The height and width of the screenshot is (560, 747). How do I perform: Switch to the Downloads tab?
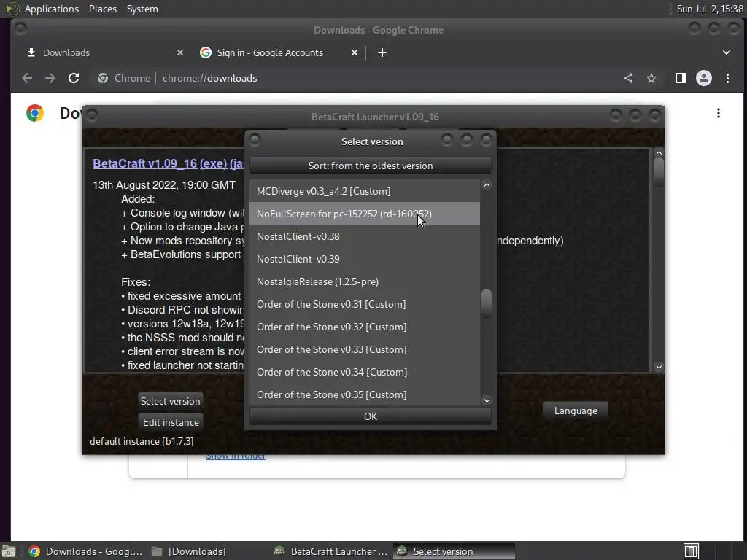(104, 52)
